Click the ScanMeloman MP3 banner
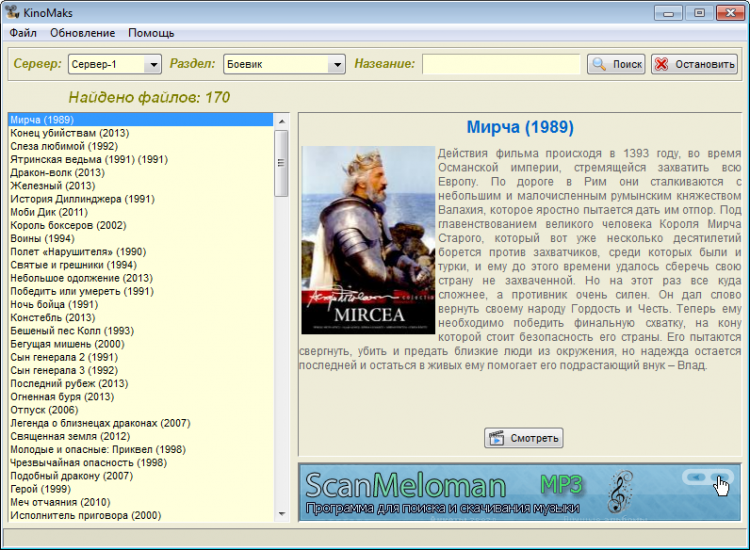The image size is (750, 550). click(519, 492)
